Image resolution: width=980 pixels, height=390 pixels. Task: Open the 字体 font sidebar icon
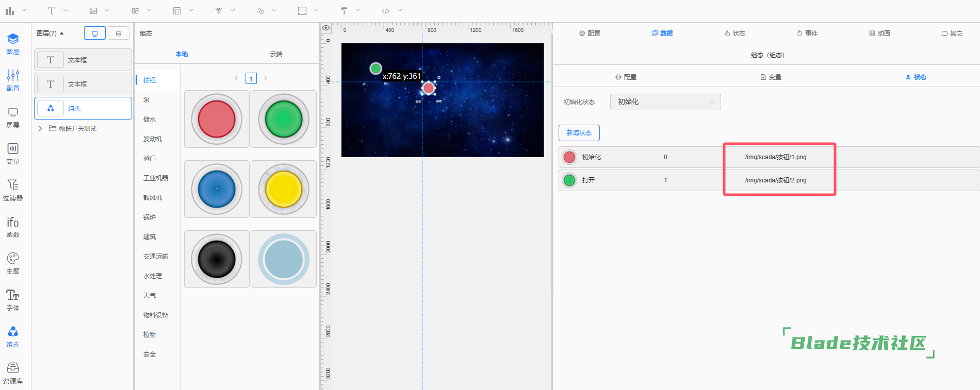(13, 300)
